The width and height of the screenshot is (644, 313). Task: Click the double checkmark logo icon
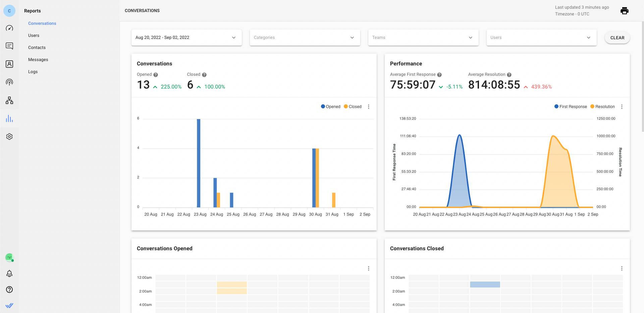(9, 305)
